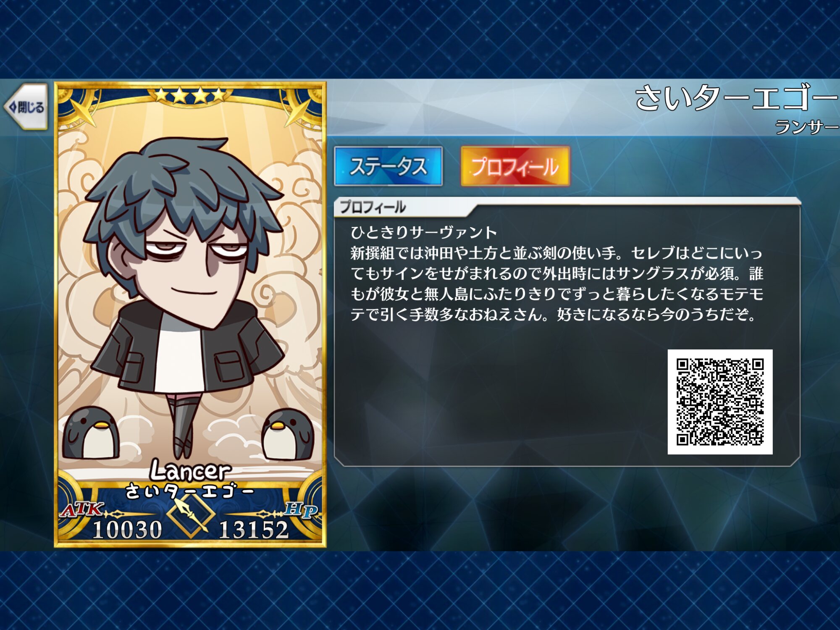This screenshot has height=630, width=840.
Task: Click the プロフィール panel header
Action: 373,207
